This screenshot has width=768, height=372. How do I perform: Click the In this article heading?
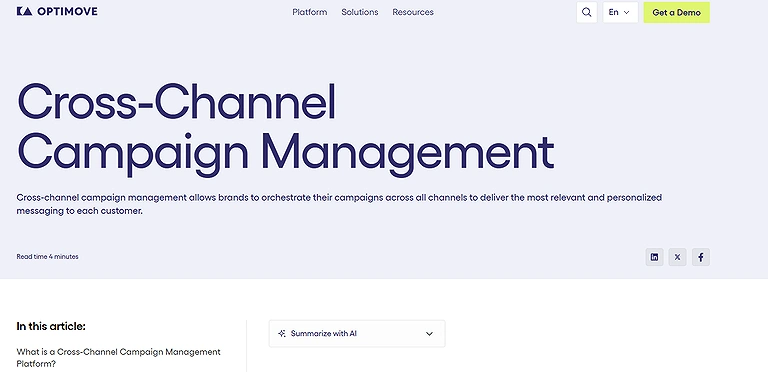[51, 326]
